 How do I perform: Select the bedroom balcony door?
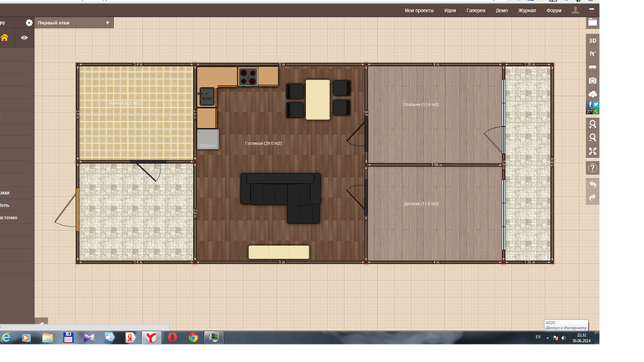click(494, 140)
